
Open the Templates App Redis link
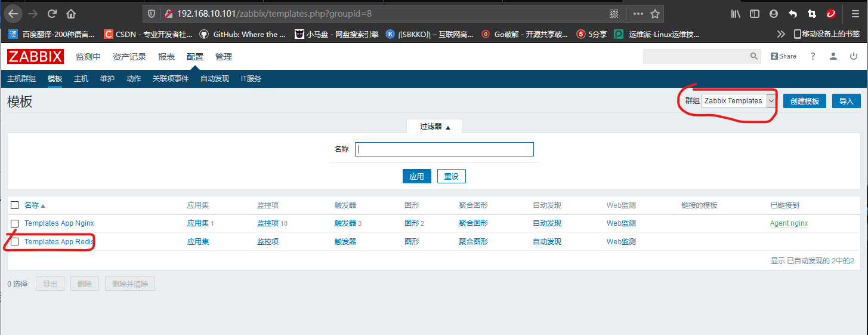tap(59, 242)
